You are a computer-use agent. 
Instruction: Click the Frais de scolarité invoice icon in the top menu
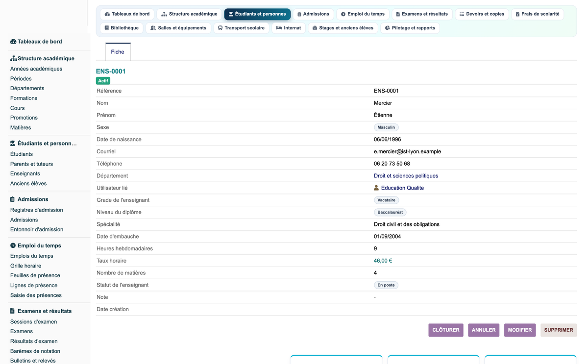[517, 14]
